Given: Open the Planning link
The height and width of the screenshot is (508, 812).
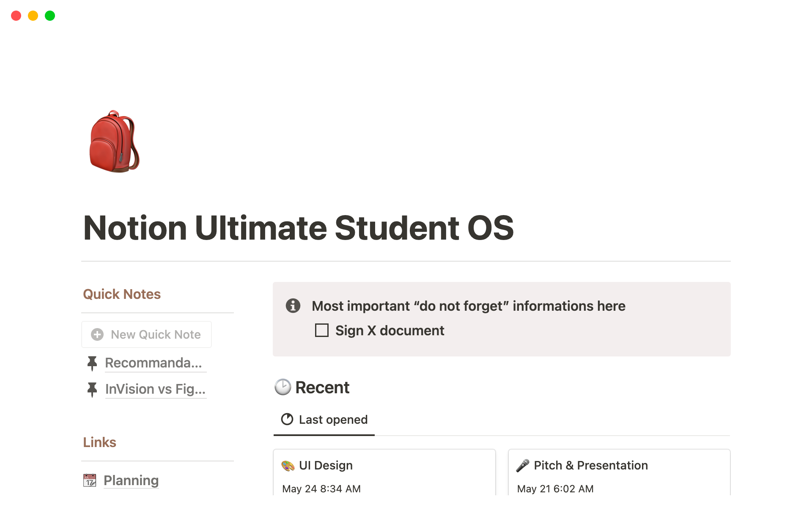Looking at the screenshot, I should [x=131, y=480].
